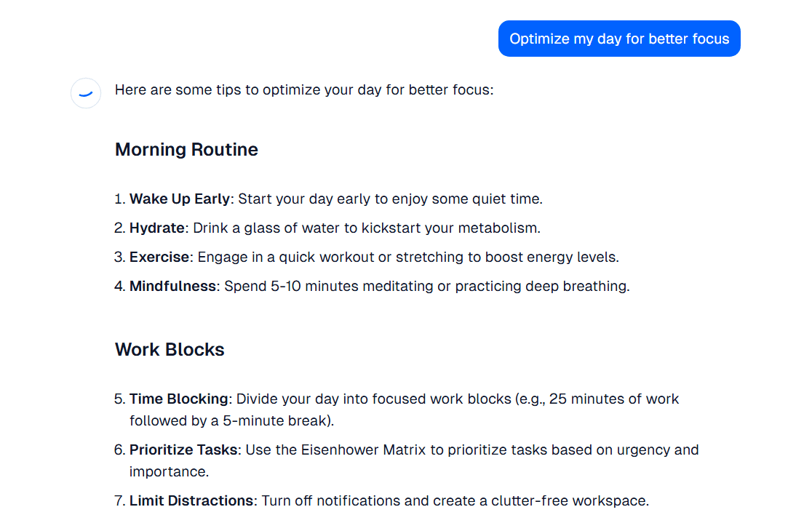
Task: Click the bold 'Limit Distractions' term
Action: pyautogui.click(x=191, y=501)
